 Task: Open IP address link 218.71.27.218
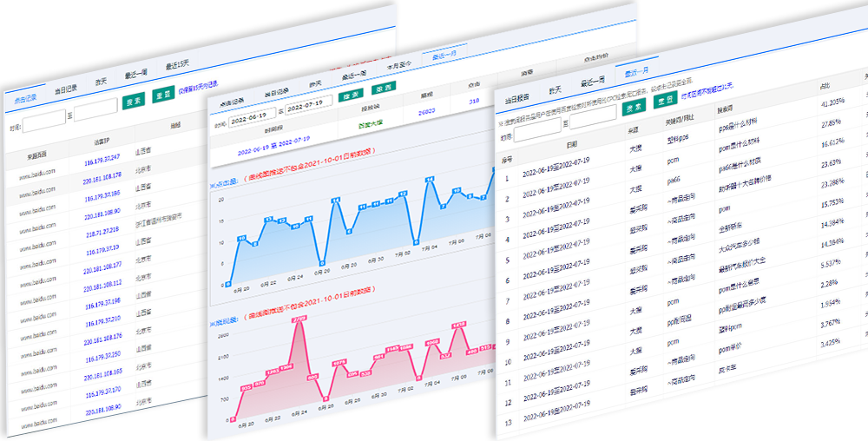(102, 233)
